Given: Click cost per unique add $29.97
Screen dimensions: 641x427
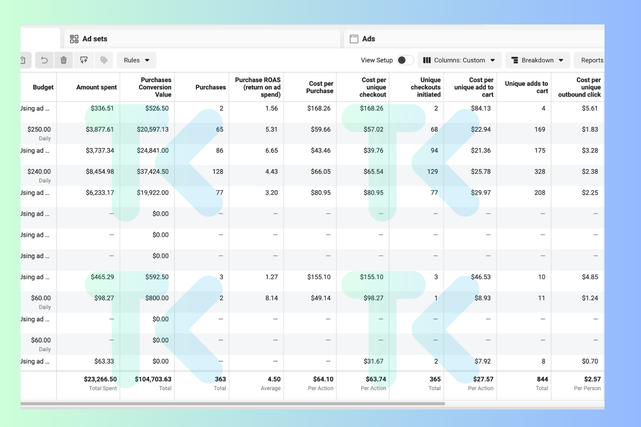Looking at the screenshot, I should pos(481,192).
